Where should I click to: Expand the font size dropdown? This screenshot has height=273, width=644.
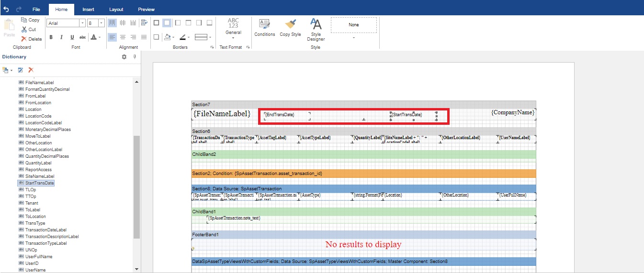click(x=101, y=23)
